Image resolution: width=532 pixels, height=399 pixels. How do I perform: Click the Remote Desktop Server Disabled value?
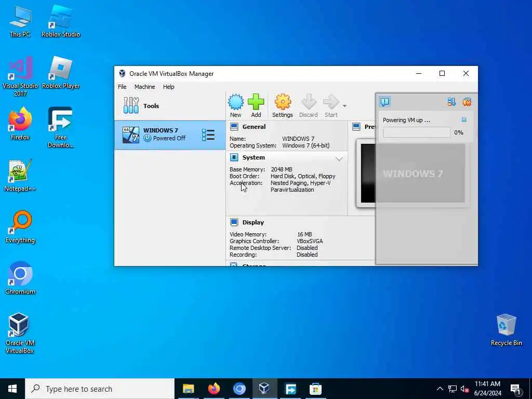[307, 248]
